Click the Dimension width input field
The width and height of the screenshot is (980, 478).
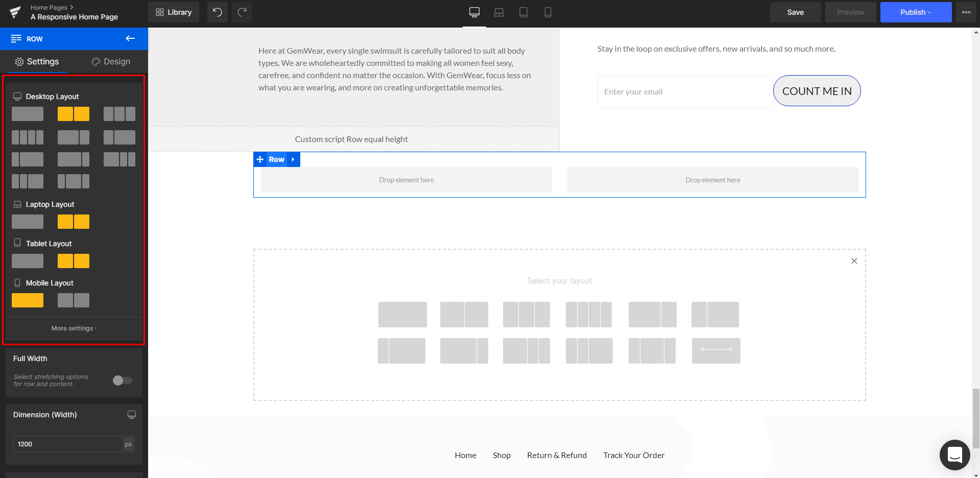[67, 444]
